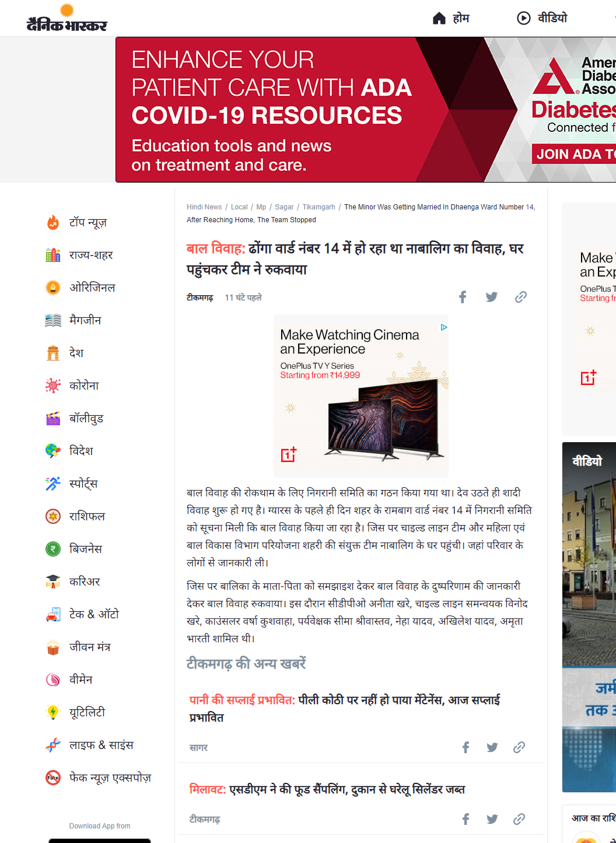Click the बॉलीवुड clapperboard icon

pyautogui.click(x=53, y=418)
